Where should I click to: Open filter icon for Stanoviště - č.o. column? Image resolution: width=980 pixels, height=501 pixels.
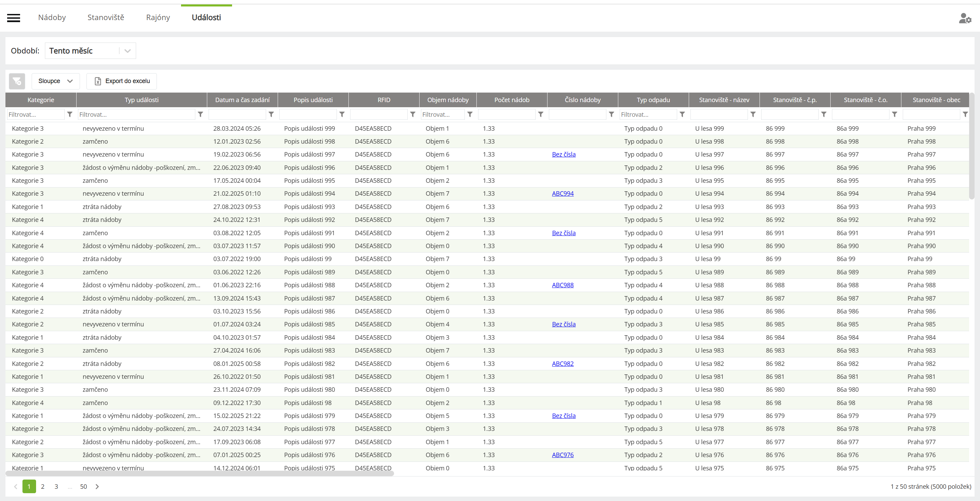[x=894, y=114]
